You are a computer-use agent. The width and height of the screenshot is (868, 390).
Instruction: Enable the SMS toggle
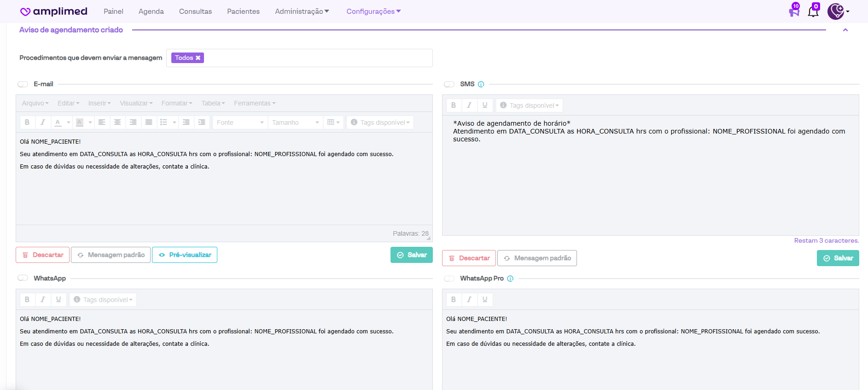(449, 84)
